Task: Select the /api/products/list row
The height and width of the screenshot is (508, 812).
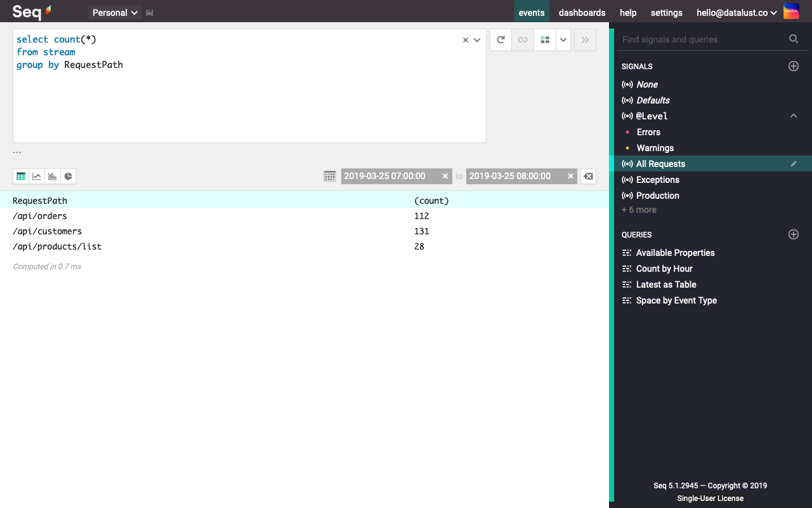Action: coord(304,246)
